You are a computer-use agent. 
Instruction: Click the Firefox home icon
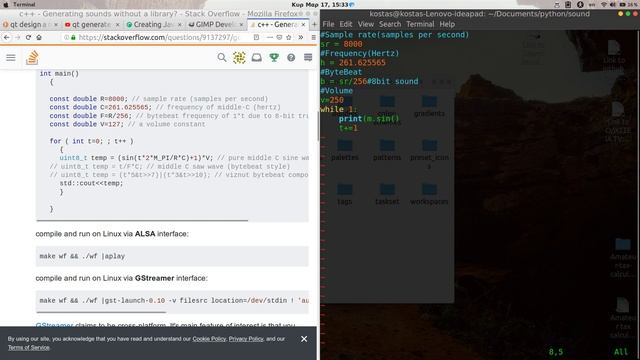39,37
